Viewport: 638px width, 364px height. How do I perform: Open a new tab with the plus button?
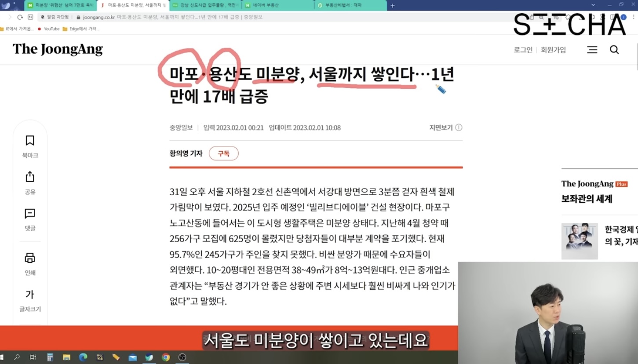point(393,6)
